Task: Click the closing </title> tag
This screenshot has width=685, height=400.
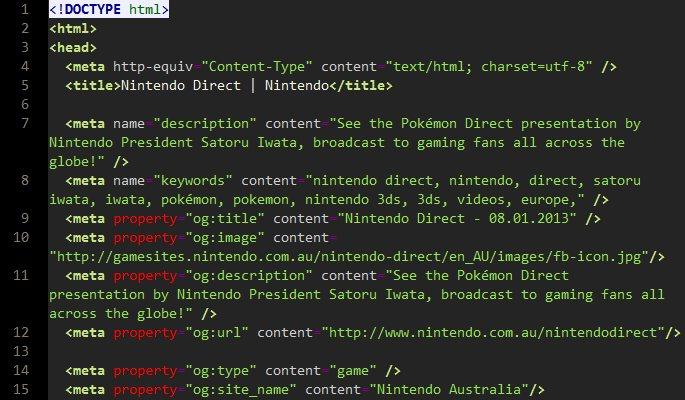Action: point(361,86)
